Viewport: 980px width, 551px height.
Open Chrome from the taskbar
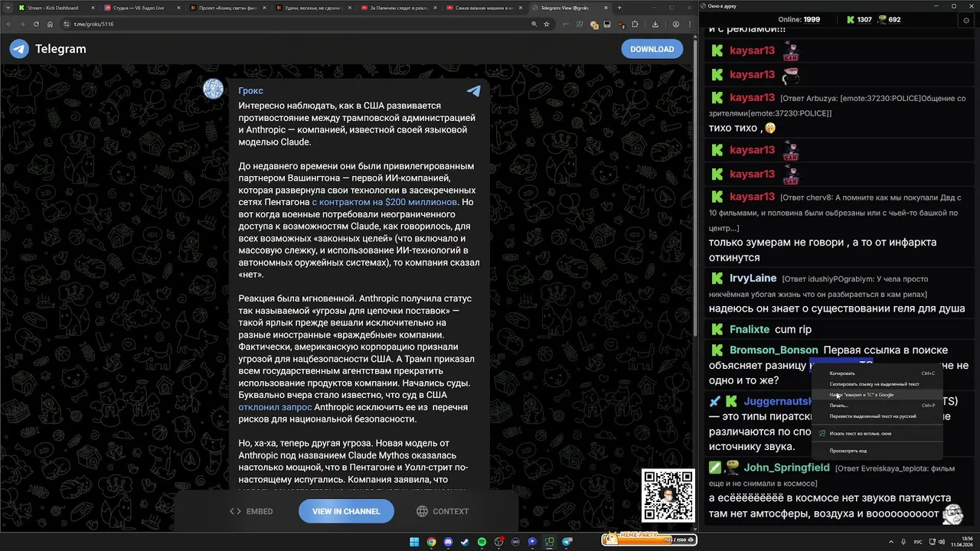tap(431, 542)
